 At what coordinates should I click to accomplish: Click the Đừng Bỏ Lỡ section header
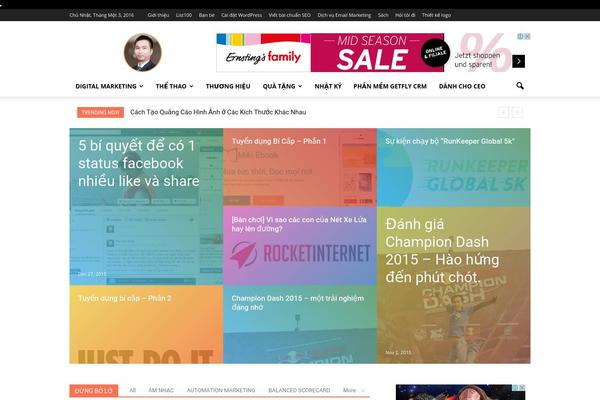[94, 390]
